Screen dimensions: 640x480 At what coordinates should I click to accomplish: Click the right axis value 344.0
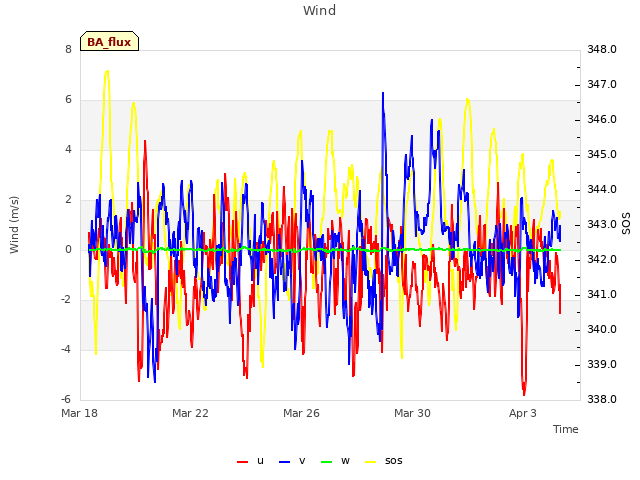[x=602, y=190]
